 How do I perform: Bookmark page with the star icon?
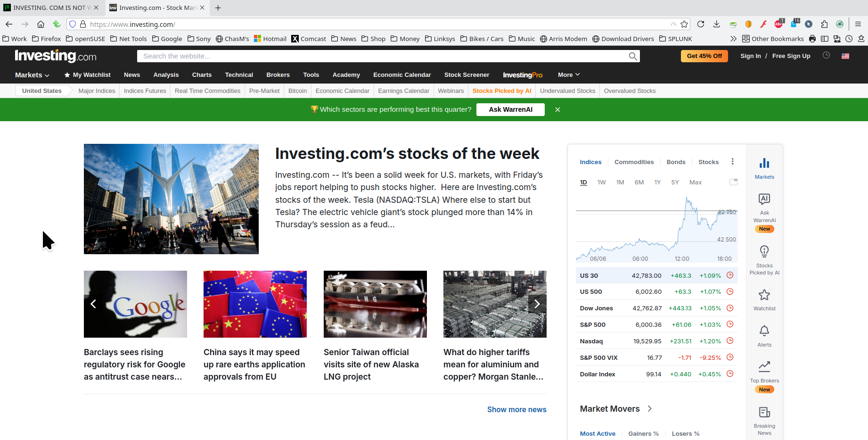(684, 24)
